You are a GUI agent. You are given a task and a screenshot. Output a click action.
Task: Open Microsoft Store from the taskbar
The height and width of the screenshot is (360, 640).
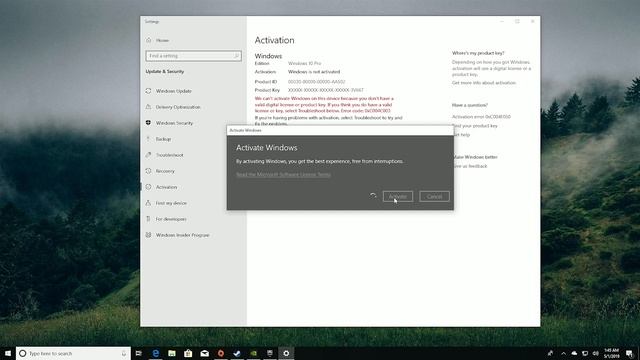[188, 353]
